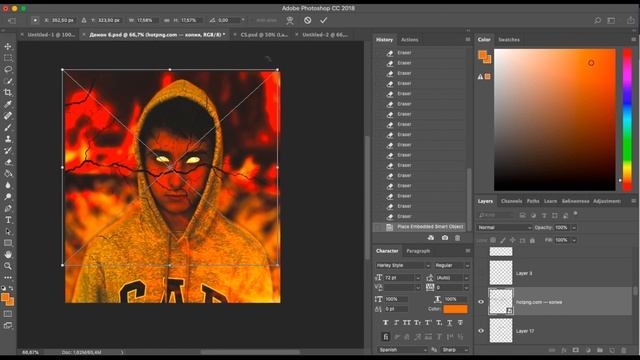Select the Quick Selection tool
The image size is (640, 360).
[8, 81]
